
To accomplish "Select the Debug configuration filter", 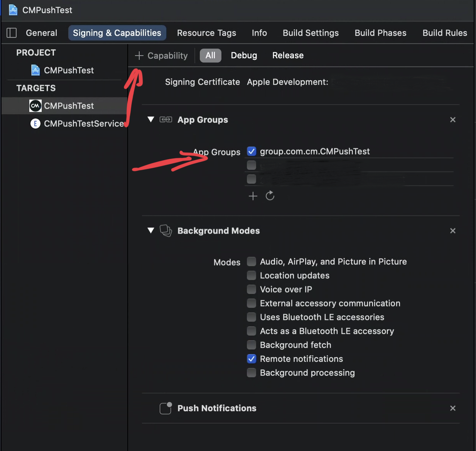I will click(244, 55).
